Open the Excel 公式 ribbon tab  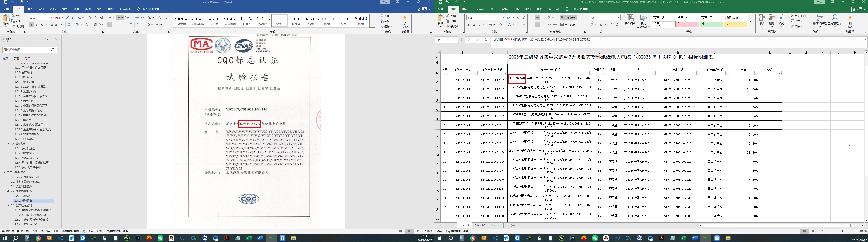tap(493, 9)
